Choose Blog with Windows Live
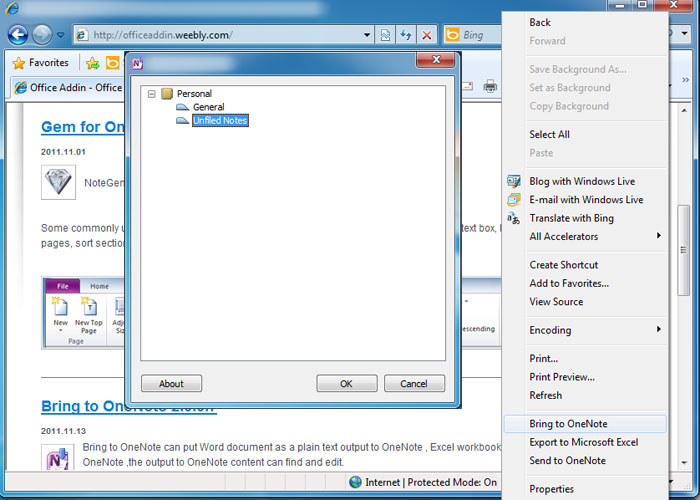The width and height of the screenshot is (700, 500). (x=582, y=181)
